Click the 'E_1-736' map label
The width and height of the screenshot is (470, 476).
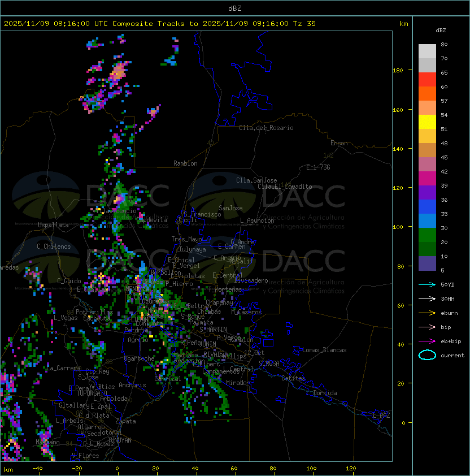pyautogui.click(x=318, y=167)
